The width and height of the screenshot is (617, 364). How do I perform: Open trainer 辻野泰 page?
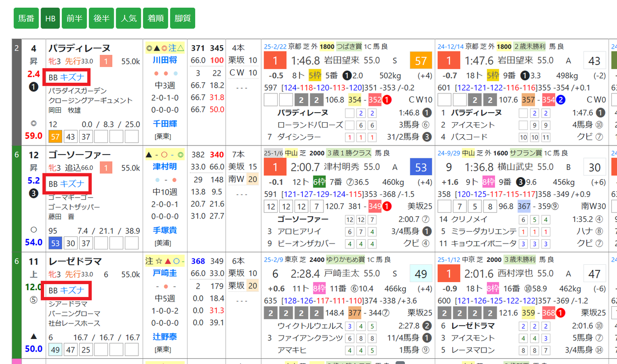(164, 337)
